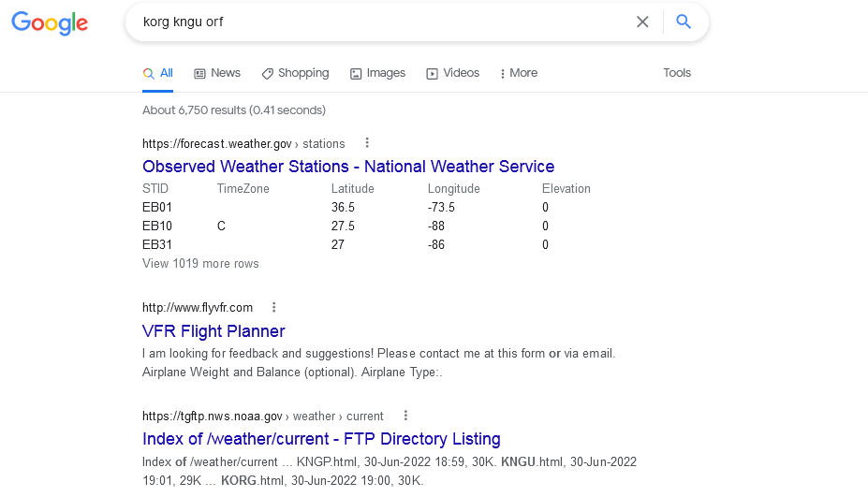Click into the search query field
Image resolution: width=868 pixels, height=497 pixels.
375,22
